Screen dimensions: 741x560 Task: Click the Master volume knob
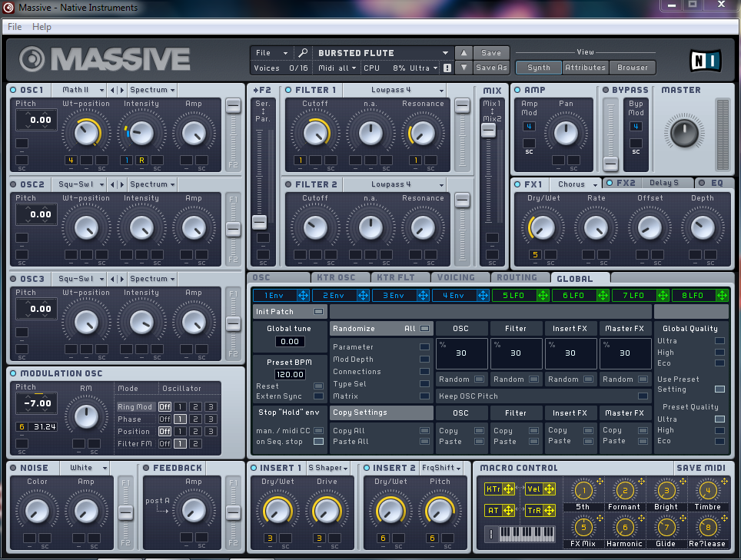coord(684,133)
